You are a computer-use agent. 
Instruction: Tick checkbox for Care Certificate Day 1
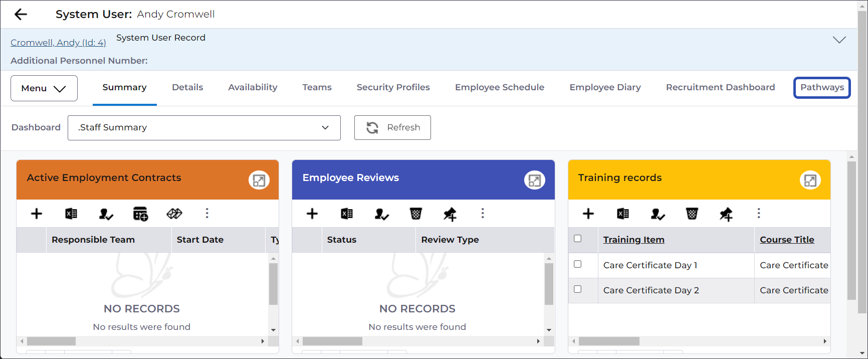(x=578, y=264)
